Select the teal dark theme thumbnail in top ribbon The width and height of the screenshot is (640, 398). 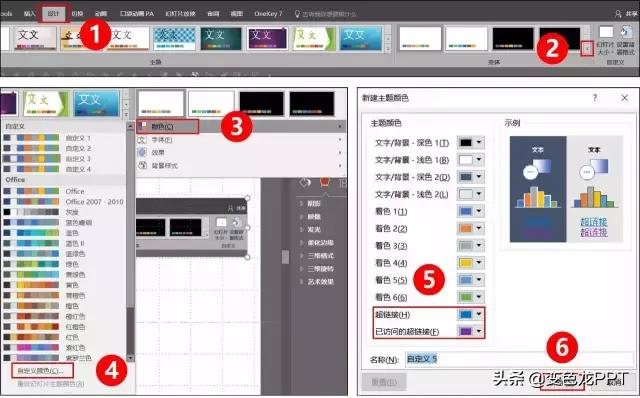pos(221,38)
